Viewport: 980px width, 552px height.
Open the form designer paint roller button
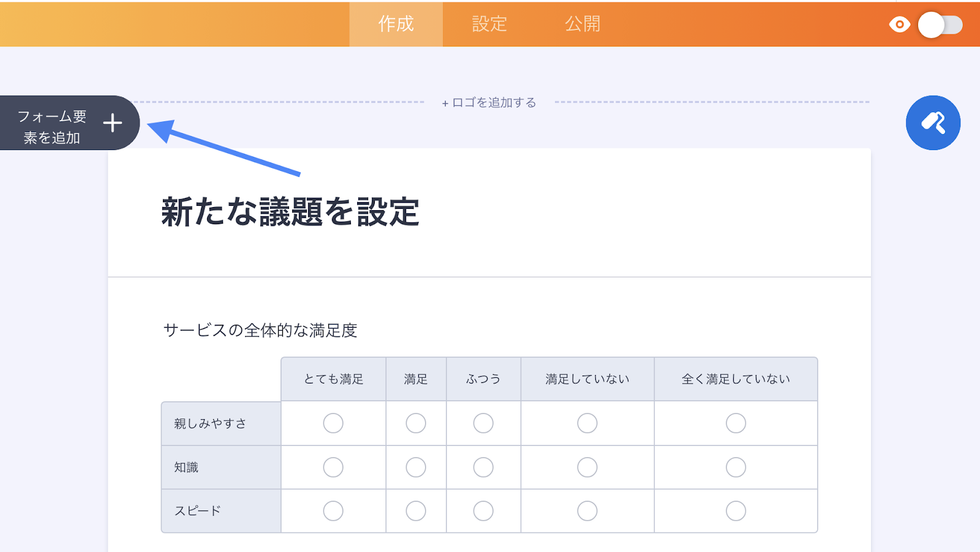point(933,123)
